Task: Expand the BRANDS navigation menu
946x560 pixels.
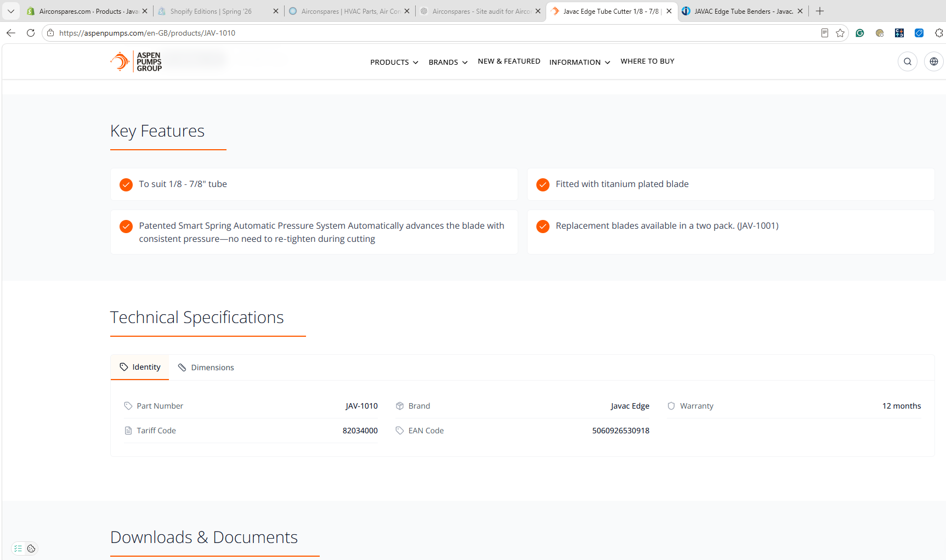Action: coord(448,62)
